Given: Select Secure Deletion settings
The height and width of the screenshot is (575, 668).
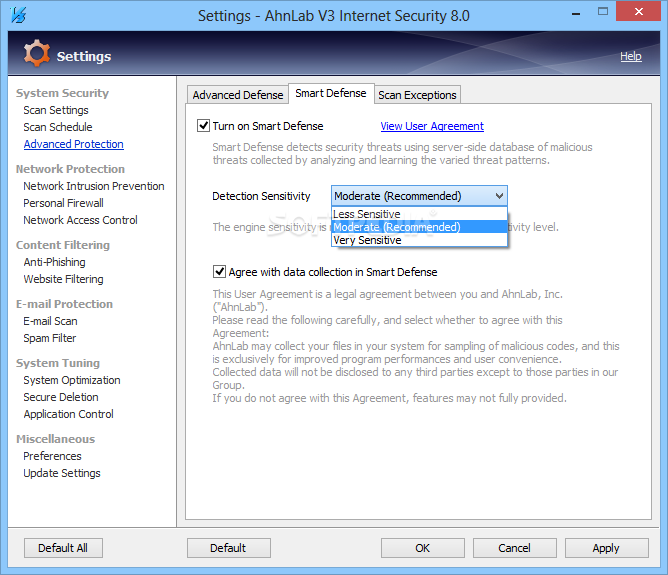Looking at the screenshot, I should click(60, 397).
